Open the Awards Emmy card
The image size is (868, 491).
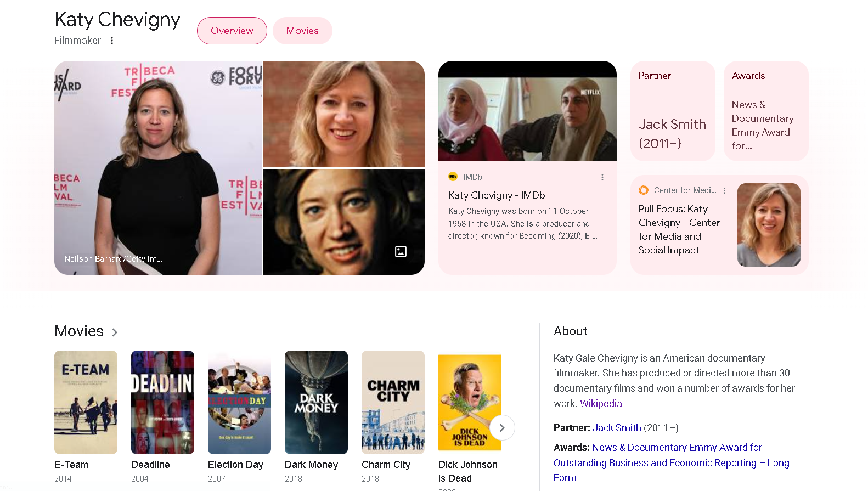(766, 111)
